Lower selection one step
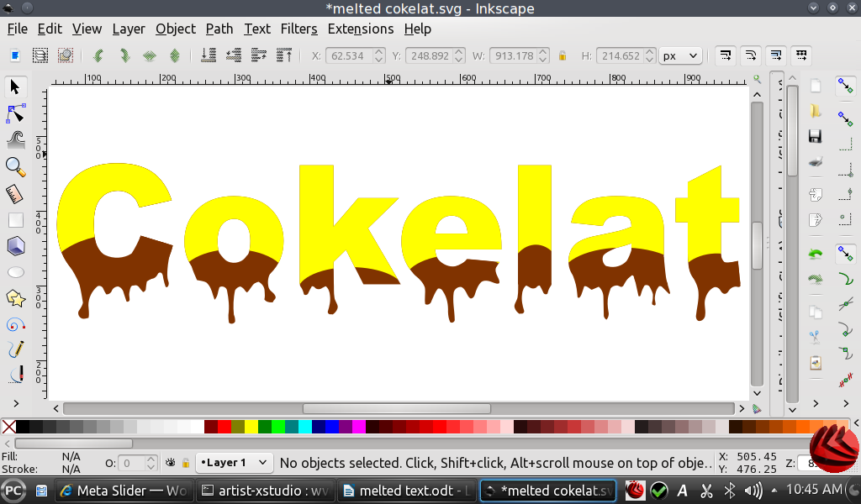 tap(234, 55)
